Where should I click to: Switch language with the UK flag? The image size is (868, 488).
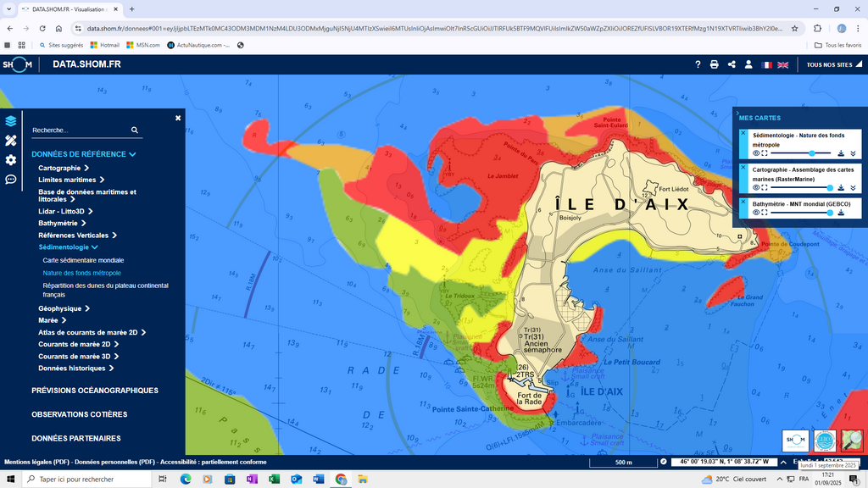pos(782,64)
